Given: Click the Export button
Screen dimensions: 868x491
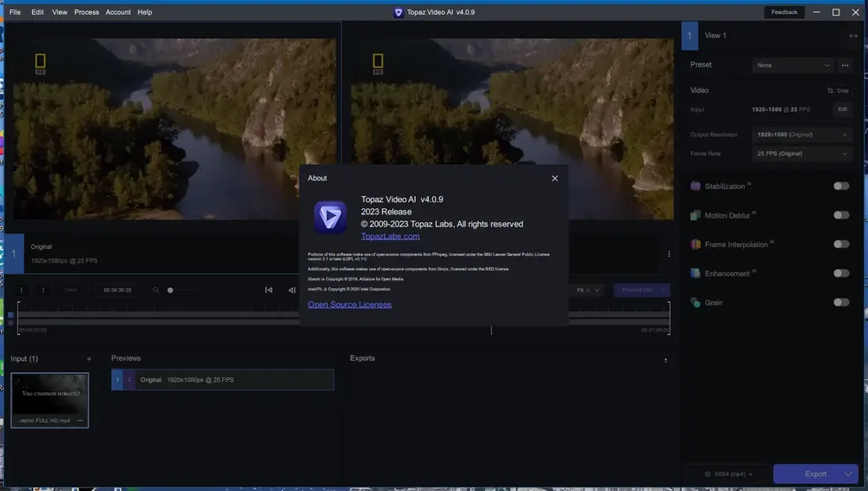Looking at the screenshot, I should [815, 474].
